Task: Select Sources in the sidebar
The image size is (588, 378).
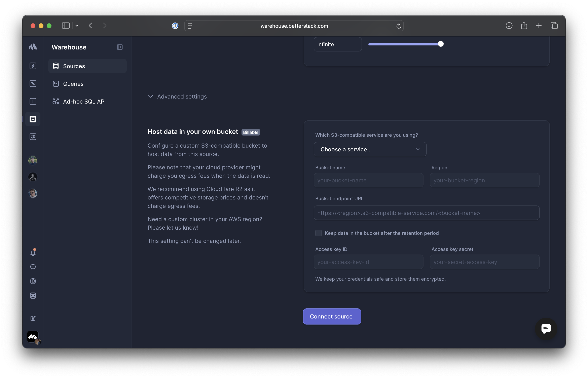Action: 74,66
